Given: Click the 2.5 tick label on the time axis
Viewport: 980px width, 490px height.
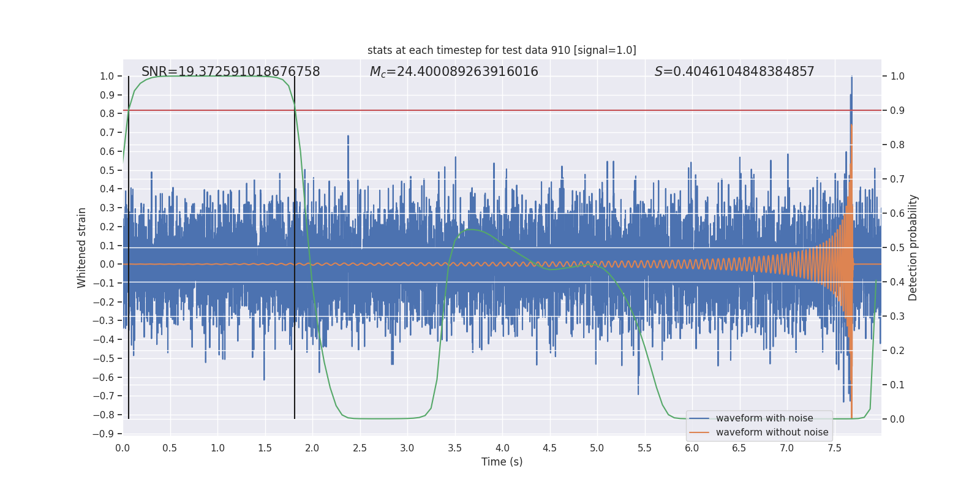Looking at the screenshot, I should 360,448.
